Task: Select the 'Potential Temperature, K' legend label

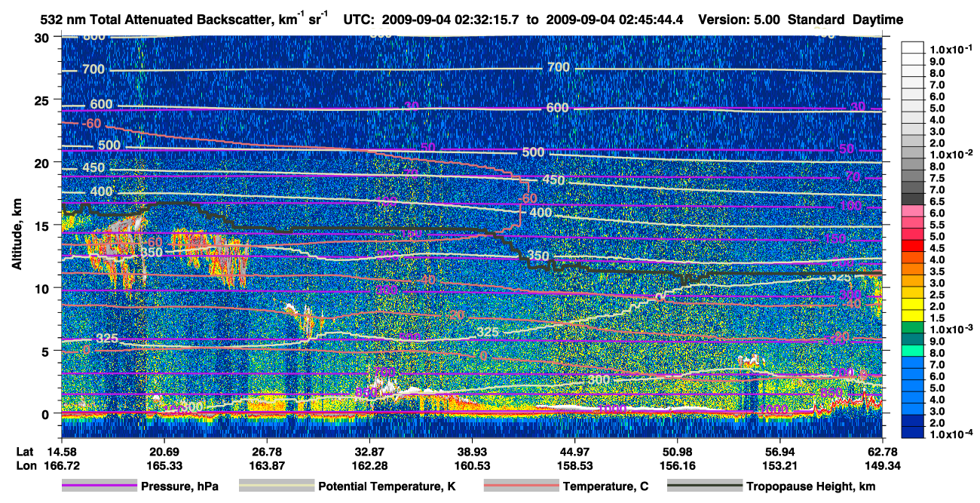Action: pos(387,487)
